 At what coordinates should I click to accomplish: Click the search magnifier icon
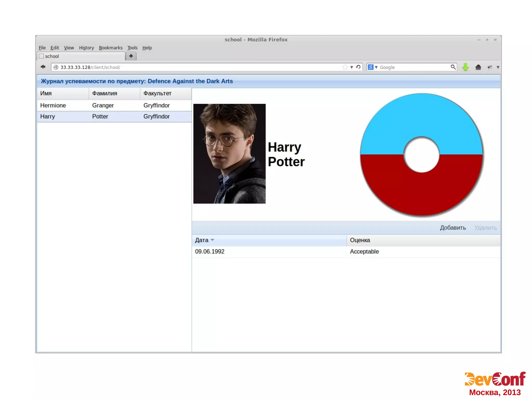click(453, 67)
